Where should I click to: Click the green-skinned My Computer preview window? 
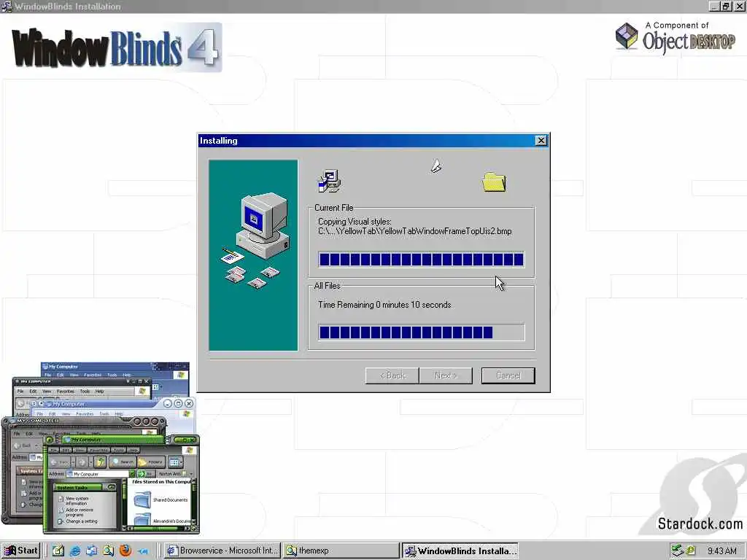click(x=122, y=484)
